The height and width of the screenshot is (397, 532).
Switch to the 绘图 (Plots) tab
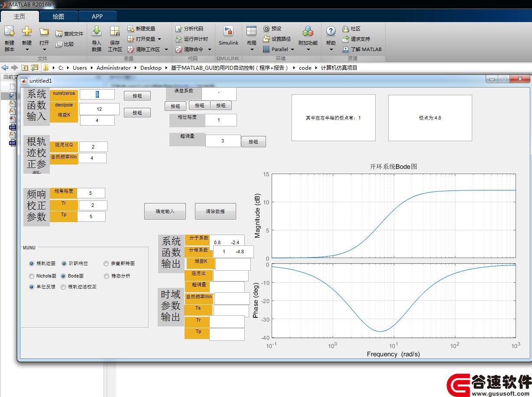click(58, 16)
